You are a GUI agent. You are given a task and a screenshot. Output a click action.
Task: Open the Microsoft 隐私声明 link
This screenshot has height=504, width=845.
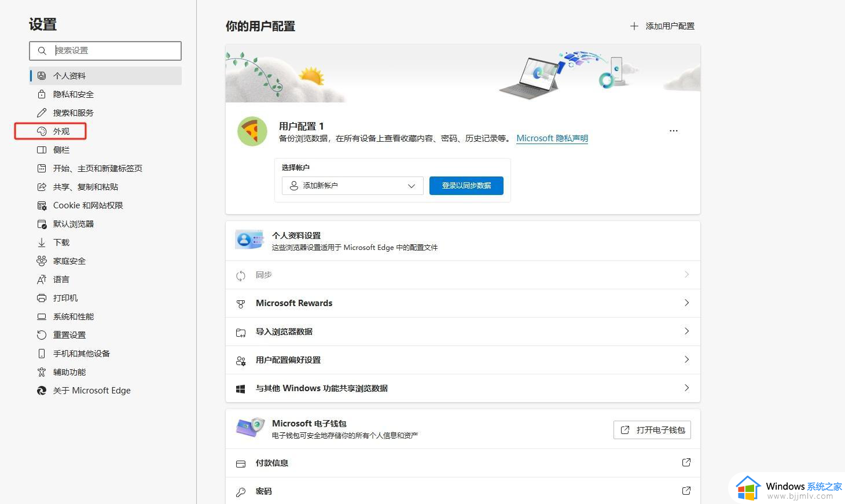pyautogui.click(x=552, y=138)
